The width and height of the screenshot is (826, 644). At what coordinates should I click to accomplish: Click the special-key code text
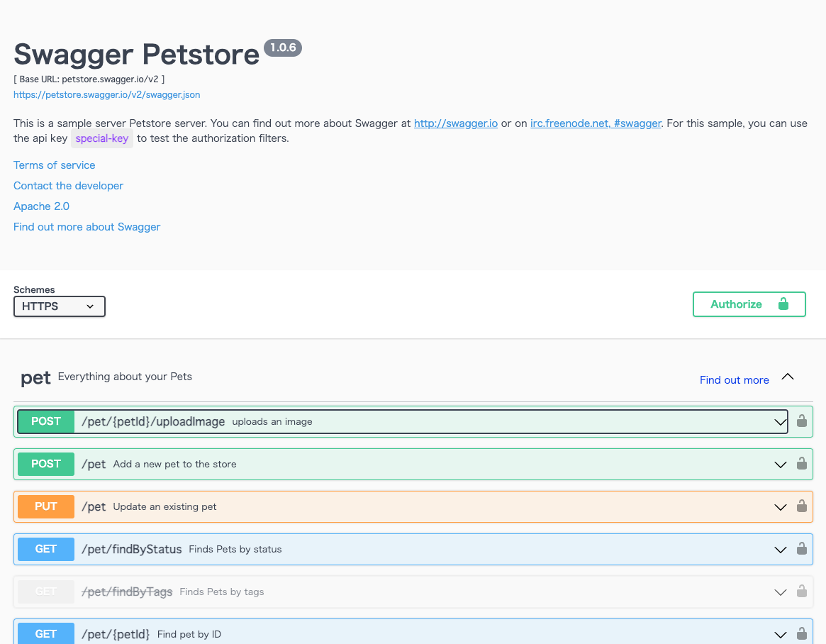pyautogui.click(x=101, y=138)
